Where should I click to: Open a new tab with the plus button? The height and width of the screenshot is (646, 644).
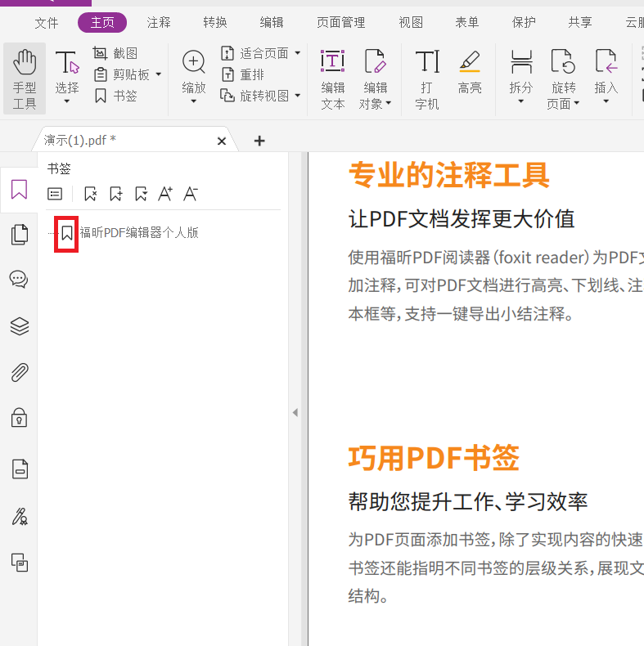pos(259,141)
